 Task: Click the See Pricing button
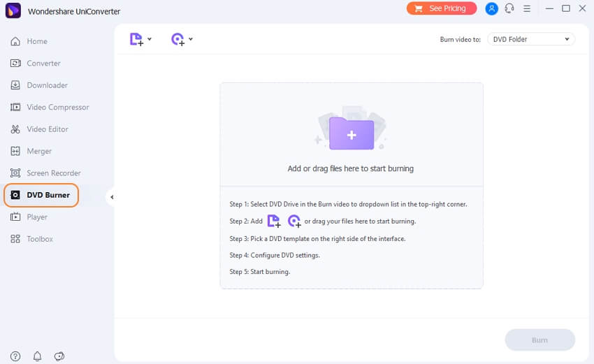click(x=442, y=8)
